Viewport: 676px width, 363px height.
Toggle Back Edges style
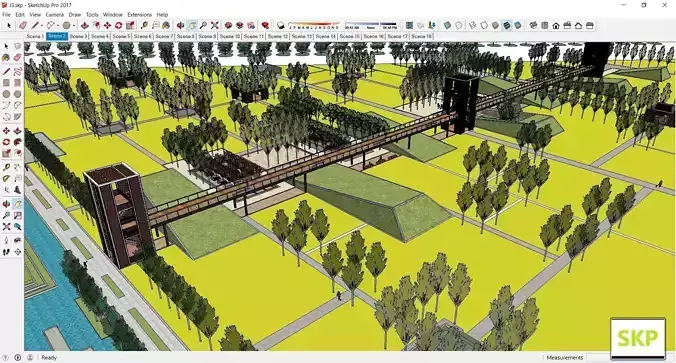click(459, 25)
